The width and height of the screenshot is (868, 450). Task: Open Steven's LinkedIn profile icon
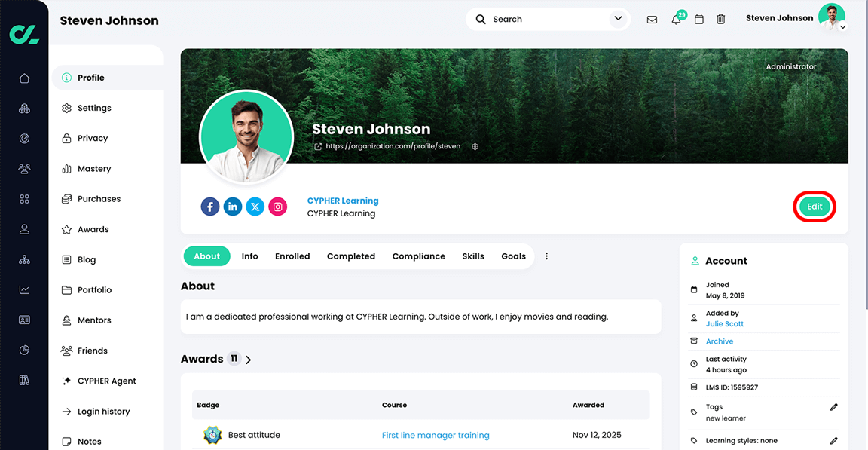point(232,206)
